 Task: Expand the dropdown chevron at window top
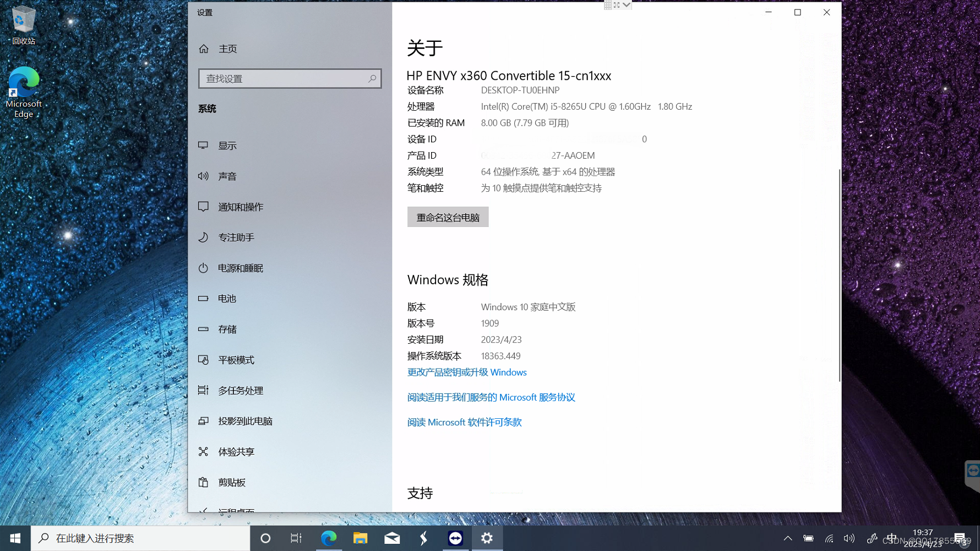pyautogui.click(x=627, y=5)
